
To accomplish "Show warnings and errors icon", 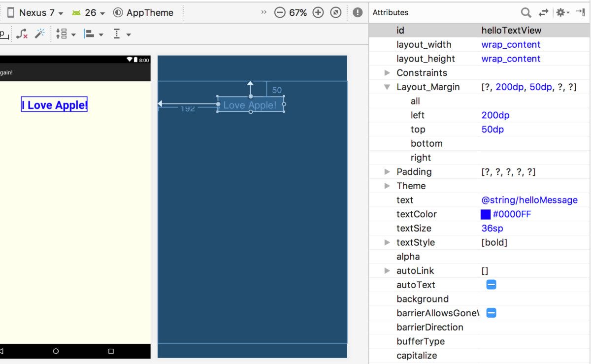I will tap(358, 13).
